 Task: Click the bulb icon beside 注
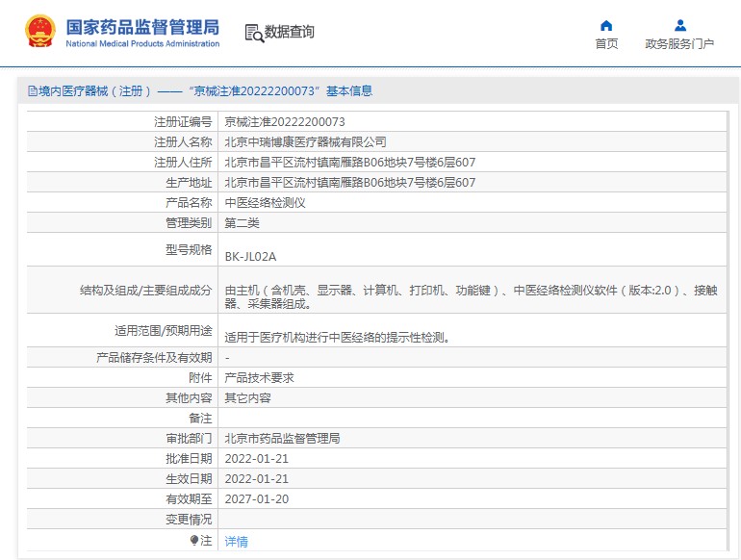coord(194,541)
